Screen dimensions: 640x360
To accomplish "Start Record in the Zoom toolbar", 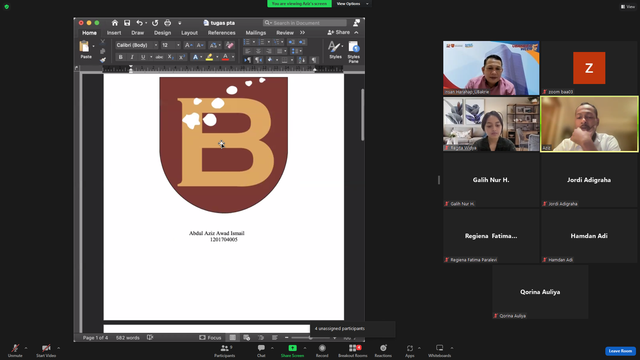I will coord(322,351).
